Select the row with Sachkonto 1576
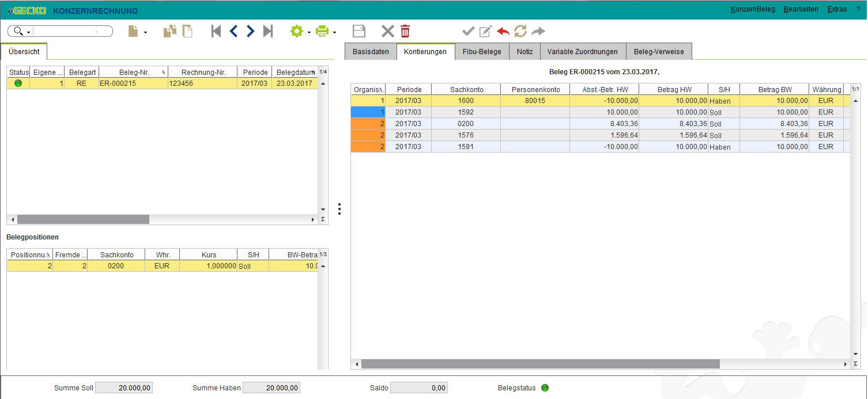The width and height of the screenshot is (868, 399). 601,135
